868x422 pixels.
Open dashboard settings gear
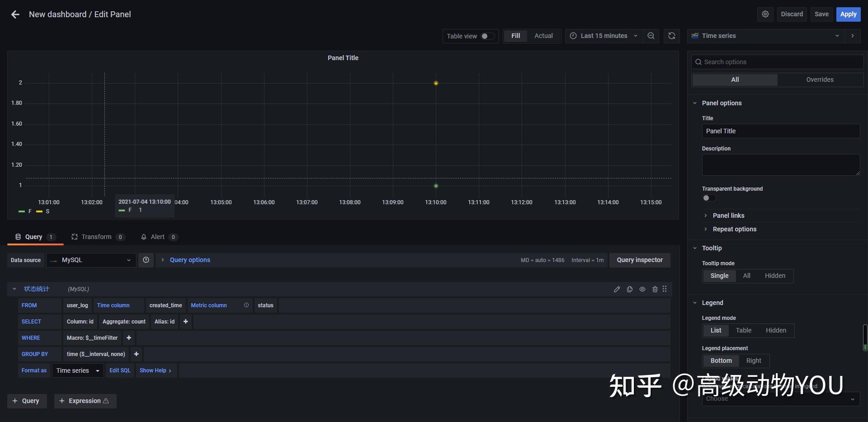pos(765,14)
